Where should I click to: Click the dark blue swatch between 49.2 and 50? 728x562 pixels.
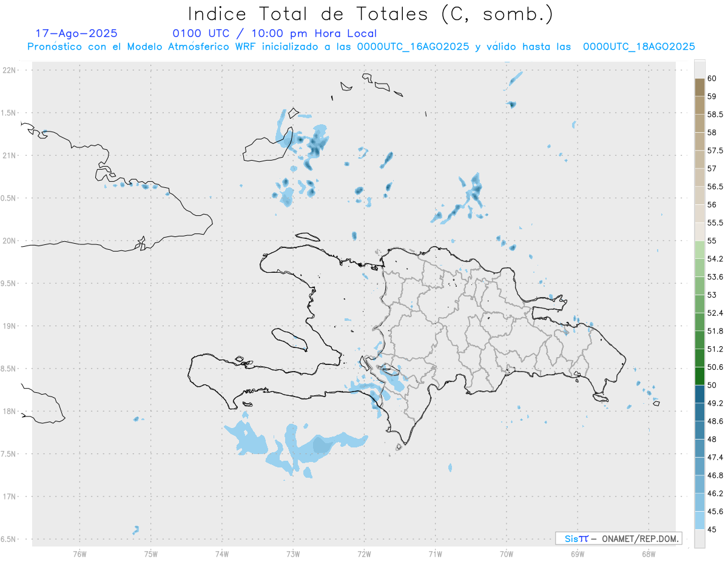[699, 394]
